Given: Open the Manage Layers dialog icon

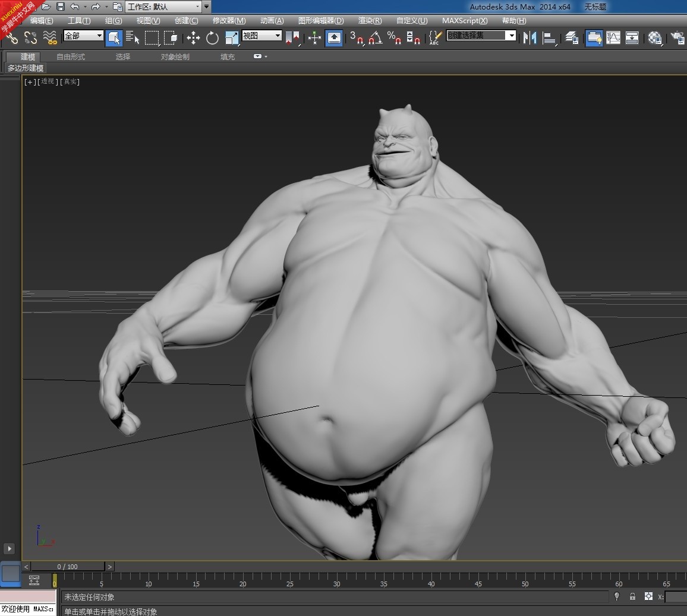Looking at the screenshot, I should (x=572, y=38).
